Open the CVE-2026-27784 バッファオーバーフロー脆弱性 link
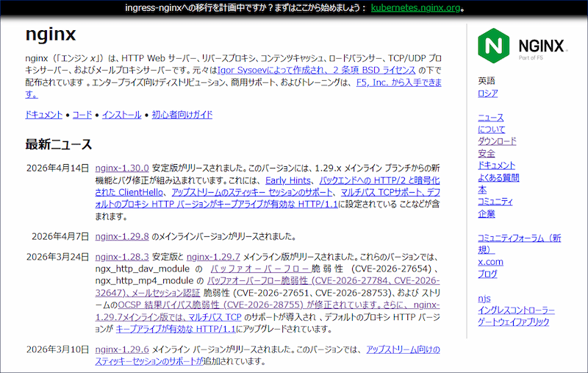588x373 pixels. click(323, 281)
